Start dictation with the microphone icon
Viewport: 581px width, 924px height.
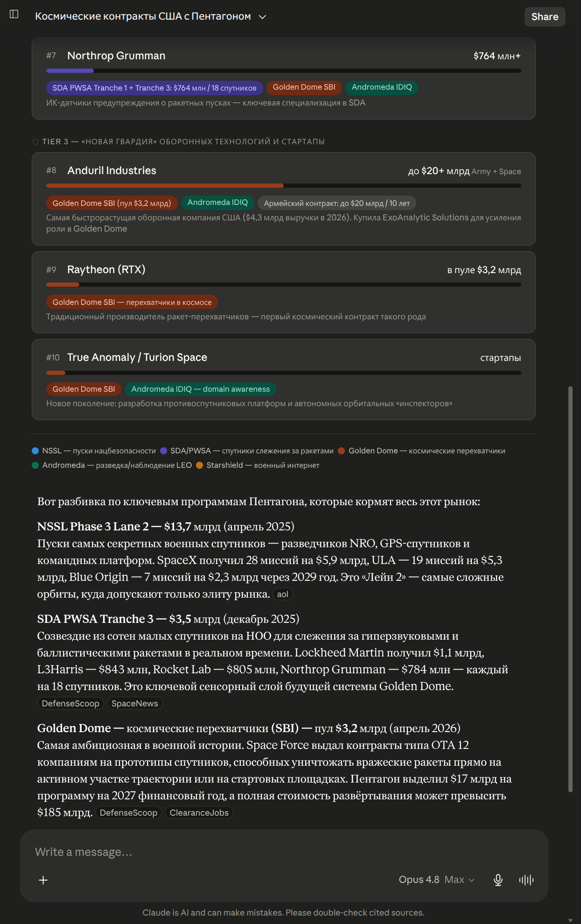pos(498,880)
